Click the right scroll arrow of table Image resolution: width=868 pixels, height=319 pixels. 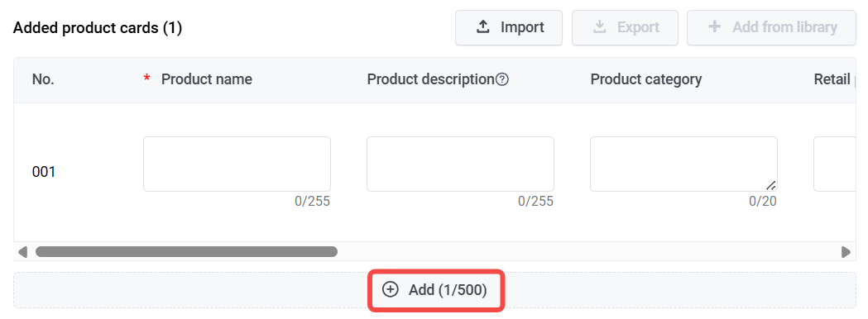coord(846,252)
